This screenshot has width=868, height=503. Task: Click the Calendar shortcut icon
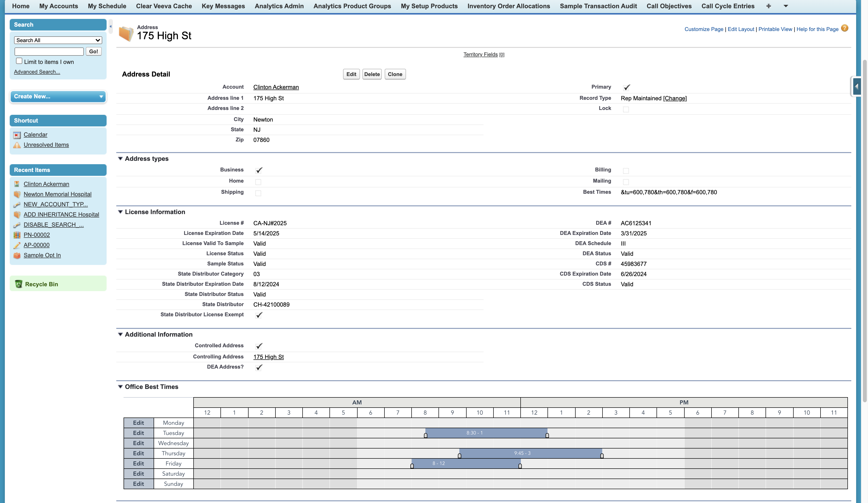point(17,135)
